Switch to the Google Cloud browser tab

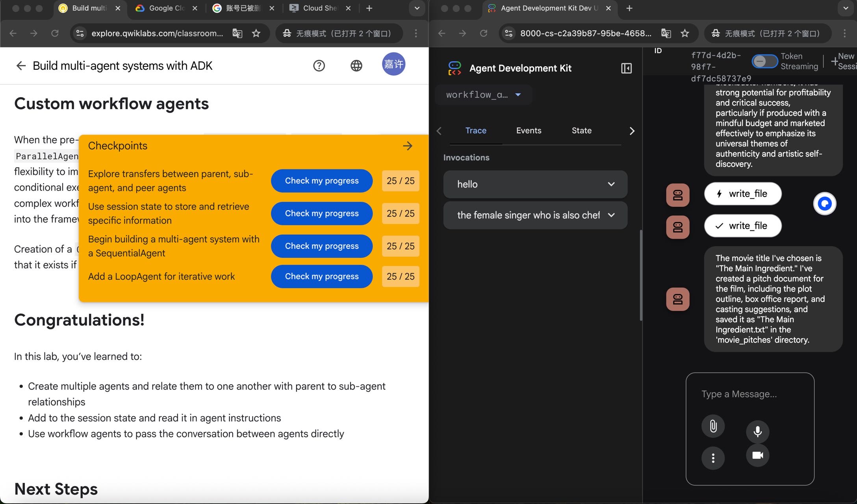pyautogui.click(x=166, y=8)
